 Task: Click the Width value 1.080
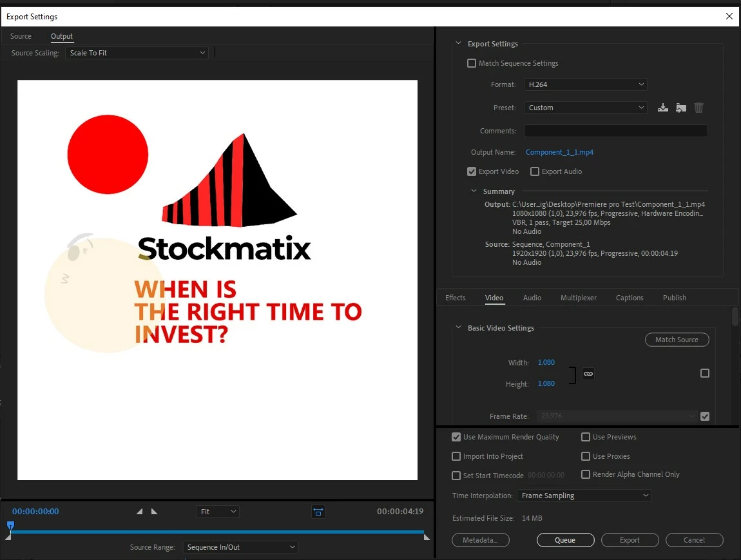point(546,362)
